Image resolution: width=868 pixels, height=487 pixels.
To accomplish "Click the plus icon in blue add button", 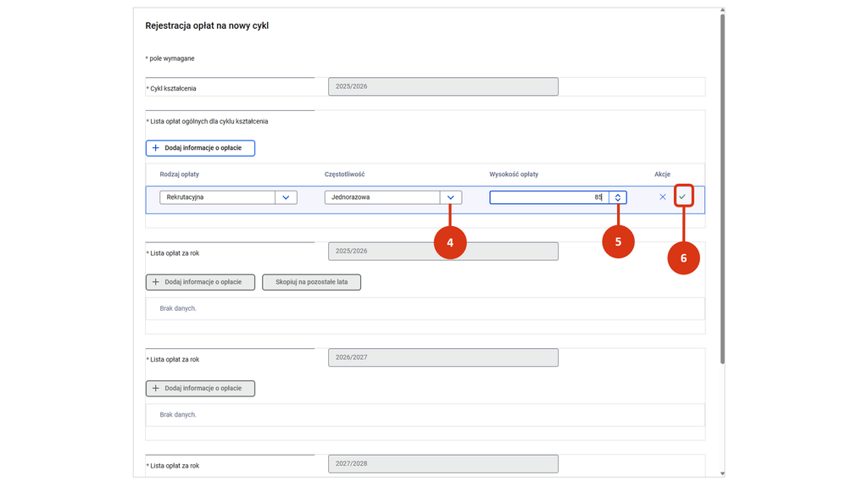I will pyautogui.click(x=156, y=148).
